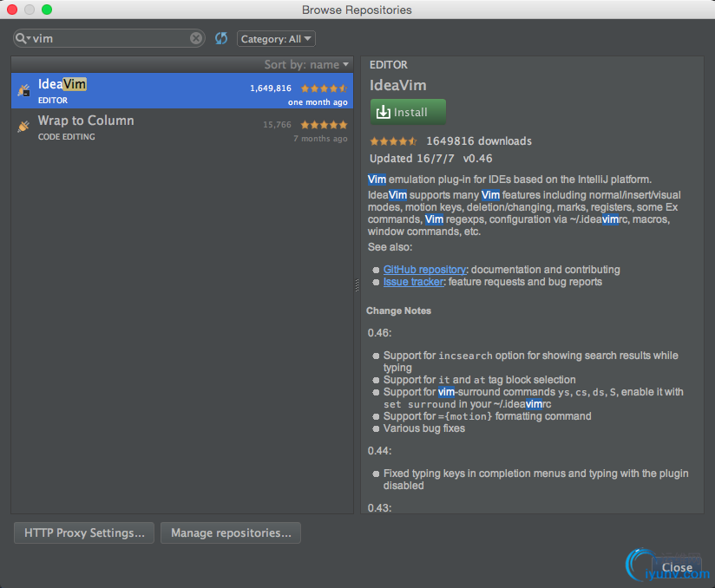
Task: Focus the plugin search field
Action: click(109, 38)
